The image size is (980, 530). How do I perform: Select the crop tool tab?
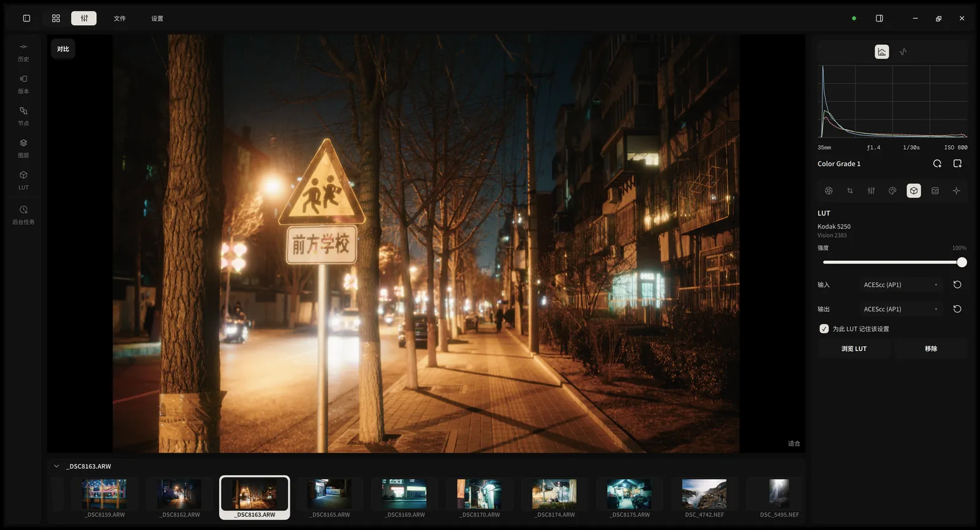point(850,191)
